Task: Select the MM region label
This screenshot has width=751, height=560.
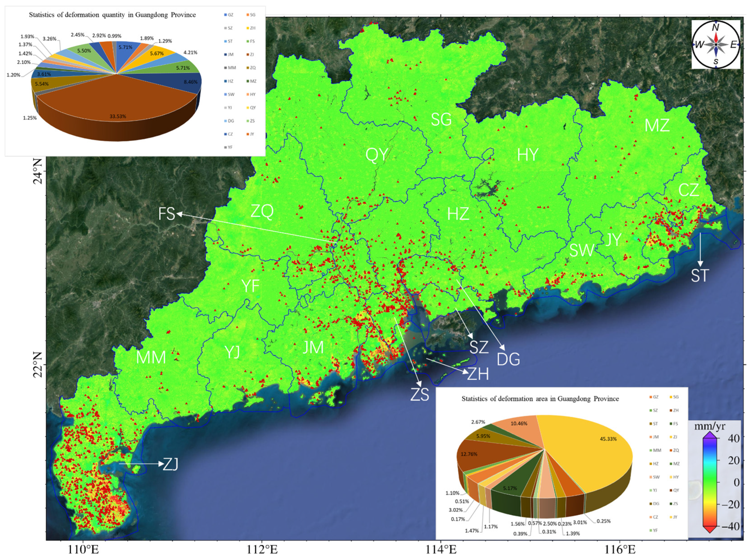Action: coord(151,357)
